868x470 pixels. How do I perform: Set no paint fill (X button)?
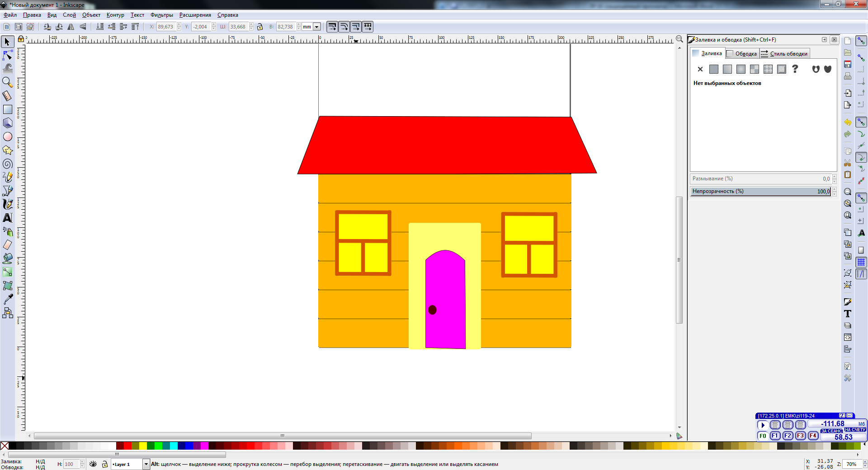[700, 69]
